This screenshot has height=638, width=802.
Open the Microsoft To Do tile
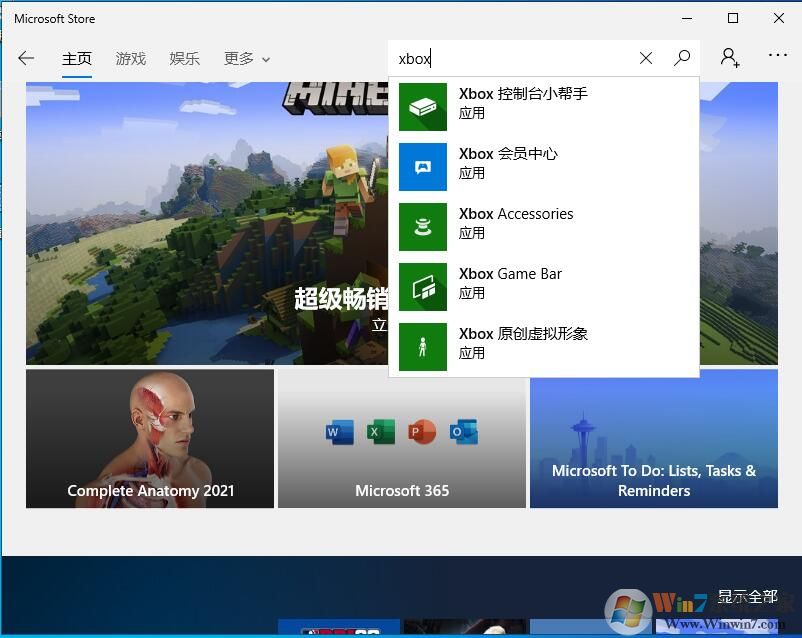(653, 440)
